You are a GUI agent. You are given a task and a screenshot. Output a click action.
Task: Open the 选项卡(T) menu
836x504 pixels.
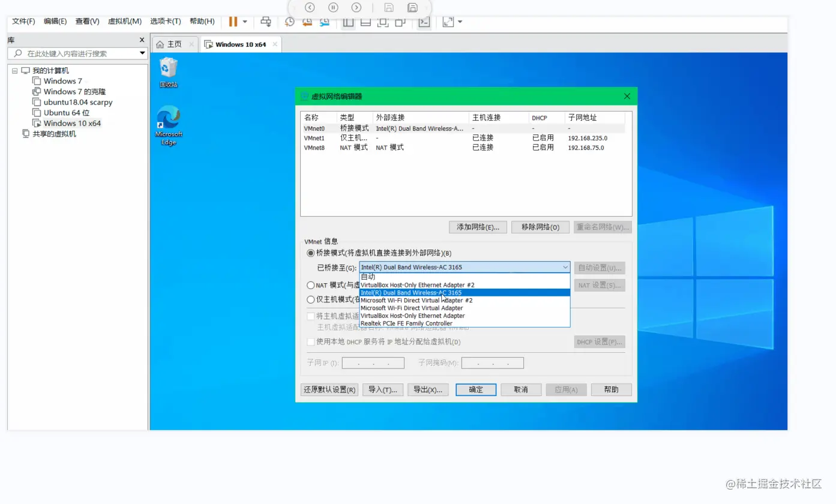(166, 22)
